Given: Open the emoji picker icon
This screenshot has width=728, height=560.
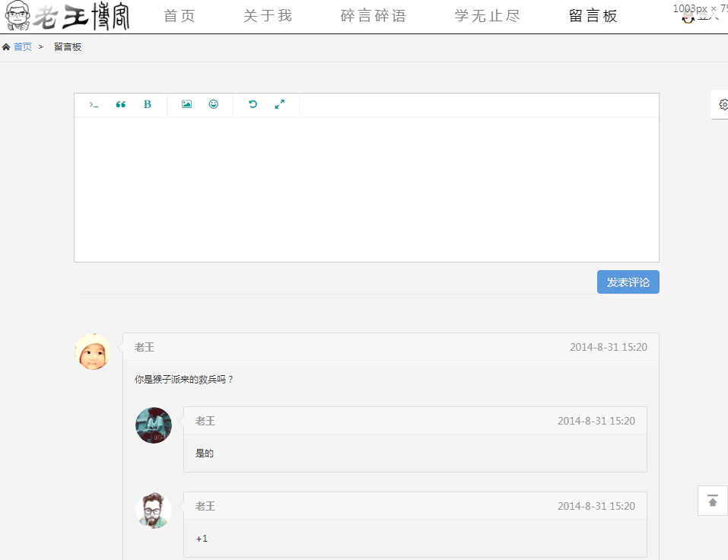Looking at the screenshot, I should pyautogui.click(x=214, y=105).
